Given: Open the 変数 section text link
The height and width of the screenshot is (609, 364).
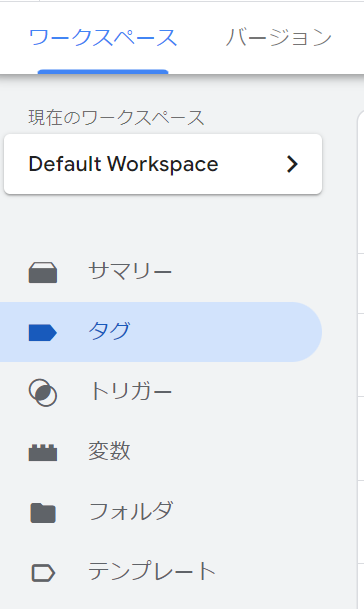Looking at the screenshot, I should (x=109, y=451).
